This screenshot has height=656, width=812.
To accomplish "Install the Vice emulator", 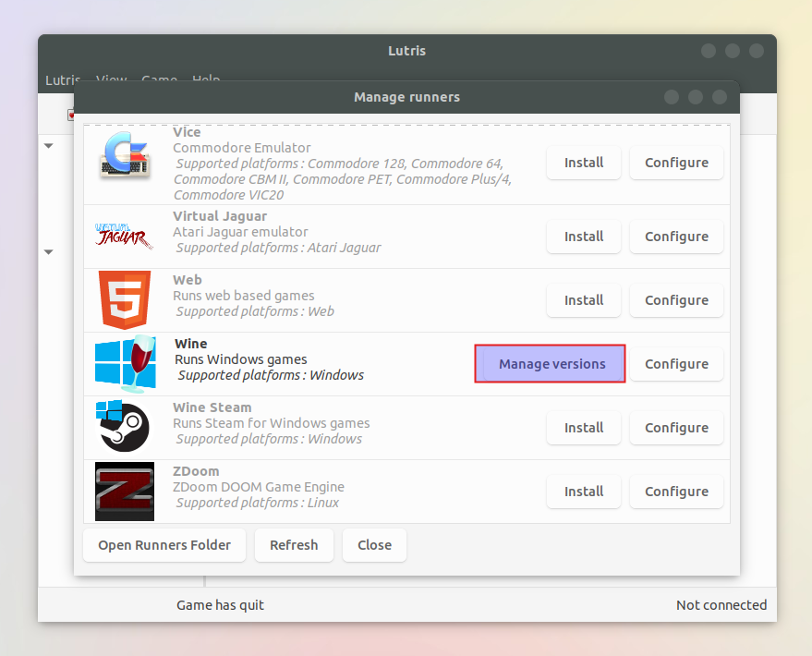I will [583, 163].
